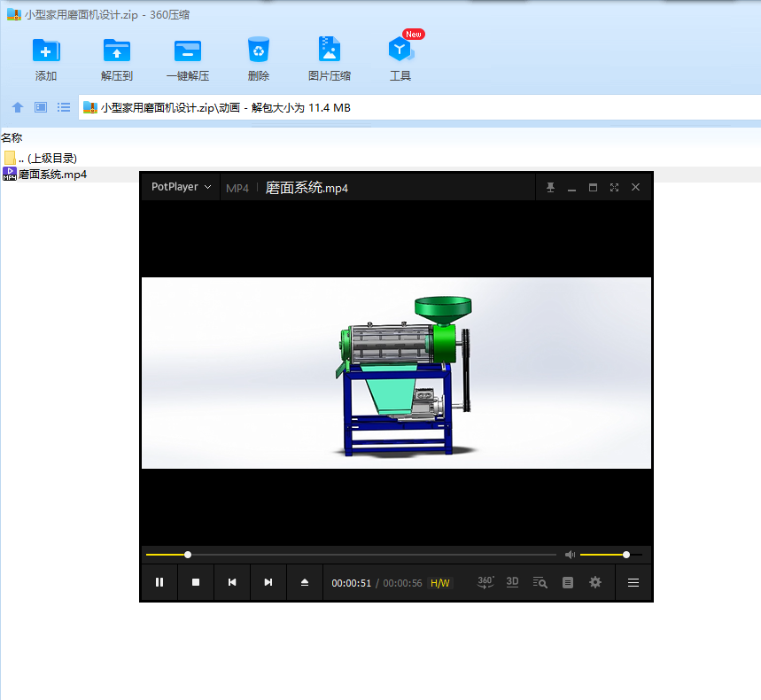Viewport: 761px width, 700px height.
Task: Open the PotPlayer main menu dropdown
Action: click(181, 187)
